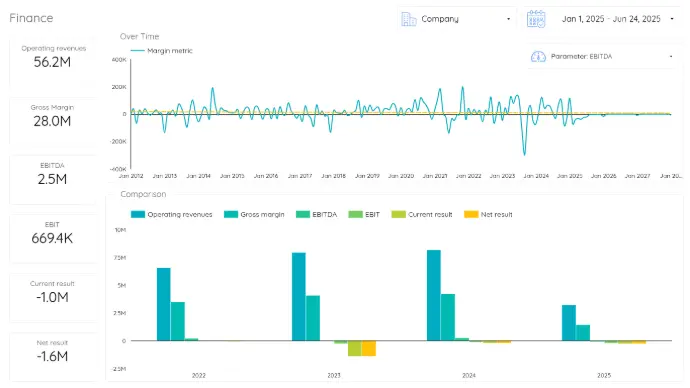Viewport: 690px width, 388px height.
Task: Select the Gross Margin 28.0M card
Action: pos(53,122)
